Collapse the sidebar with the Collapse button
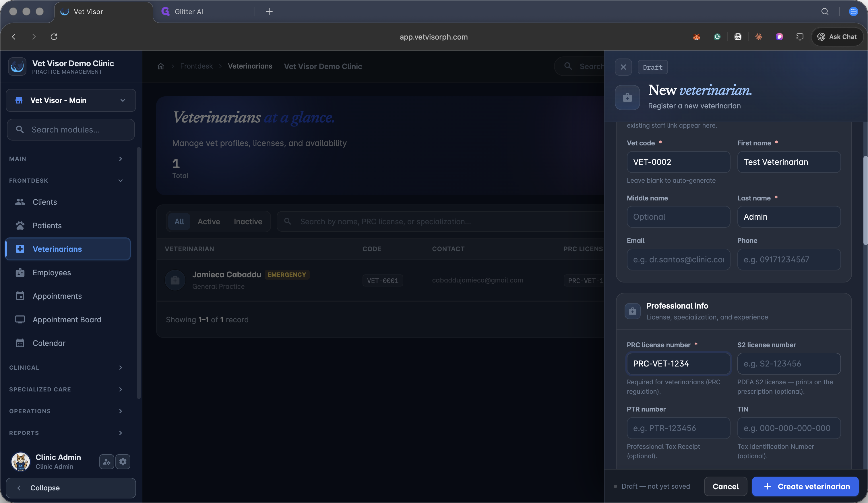 pos(71,488)
